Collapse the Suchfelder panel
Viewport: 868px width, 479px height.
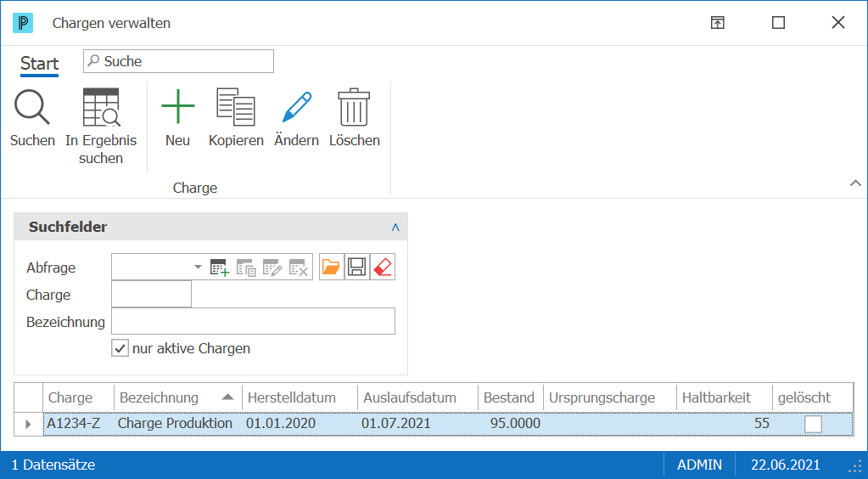[x=395, y=228]
